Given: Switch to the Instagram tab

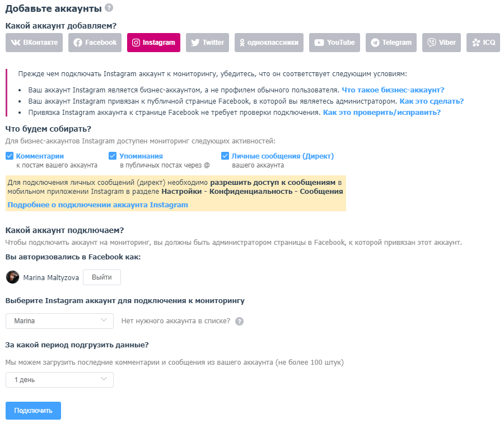Looking at the screenshot, I should coord(153,43).
